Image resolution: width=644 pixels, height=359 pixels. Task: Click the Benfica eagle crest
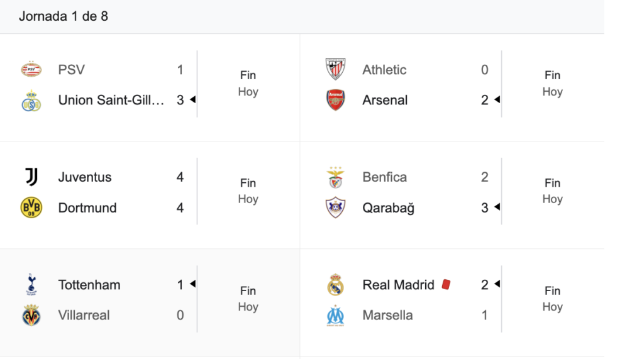335,177
